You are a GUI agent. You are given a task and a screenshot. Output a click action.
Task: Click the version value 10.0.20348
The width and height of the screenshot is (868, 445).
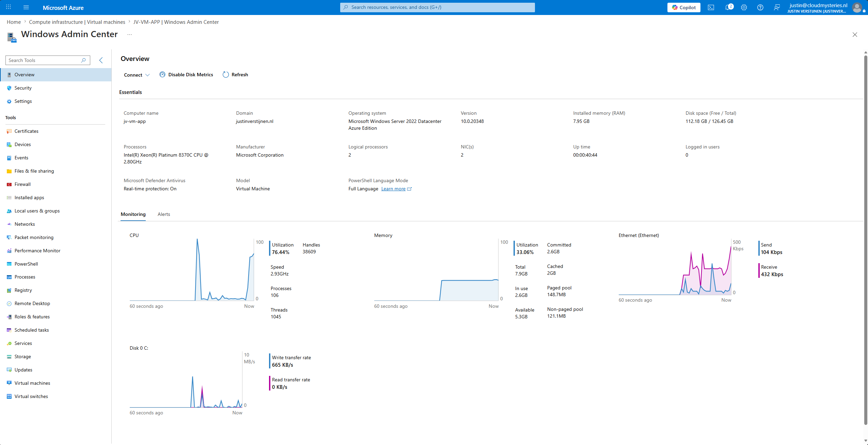(472, 121)
